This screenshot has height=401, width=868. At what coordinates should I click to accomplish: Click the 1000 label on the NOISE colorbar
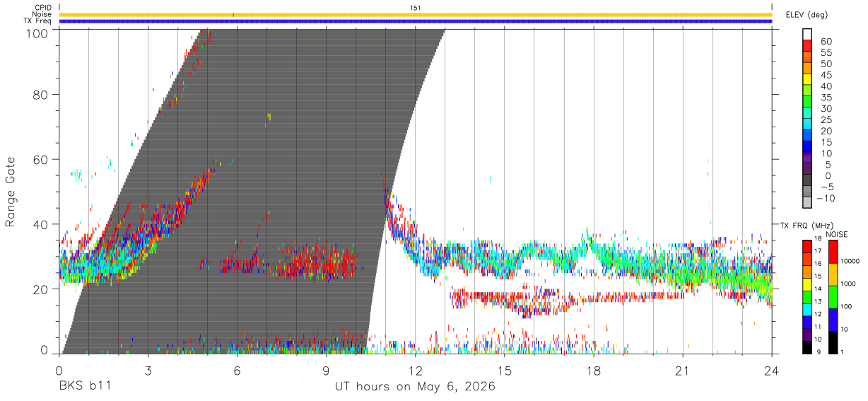tap(849, 284)
